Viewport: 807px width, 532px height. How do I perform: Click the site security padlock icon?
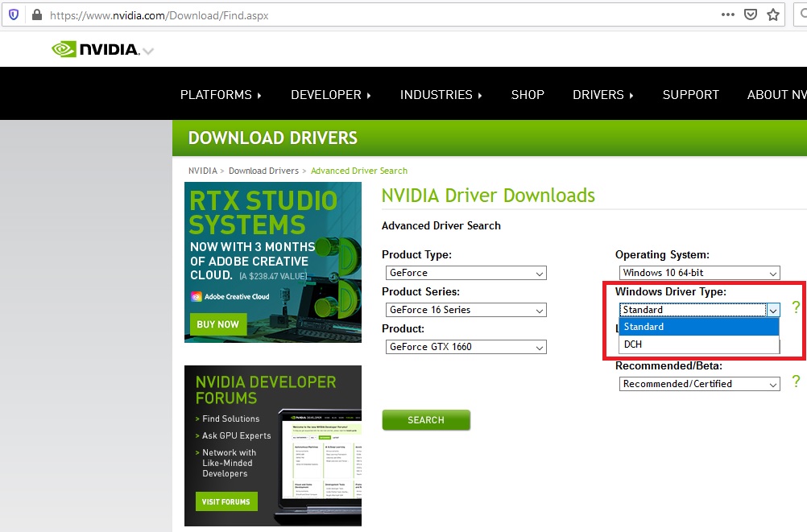pos(36,15)
